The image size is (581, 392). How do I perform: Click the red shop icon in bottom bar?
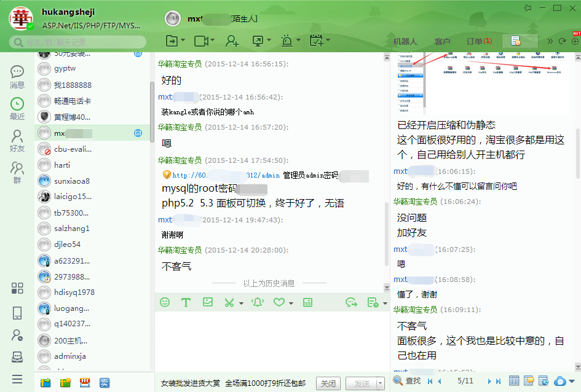[85, 383]
